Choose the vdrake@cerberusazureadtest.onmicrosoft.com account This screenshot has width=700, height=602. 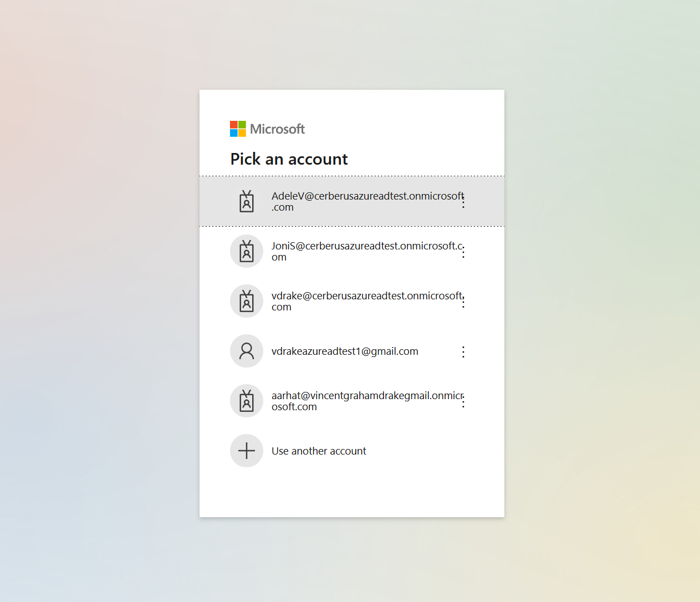352,301
